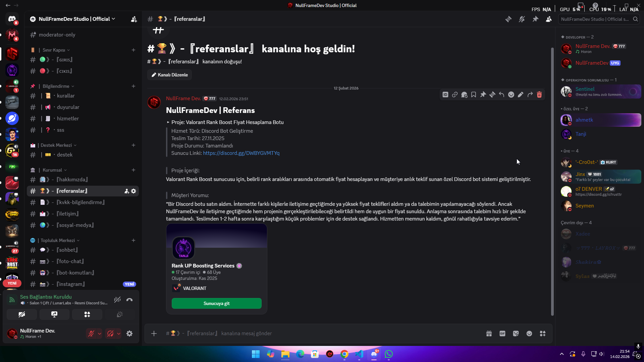
Task: Open referanslar channel settings gear
Action: click(x=133, y=191)
